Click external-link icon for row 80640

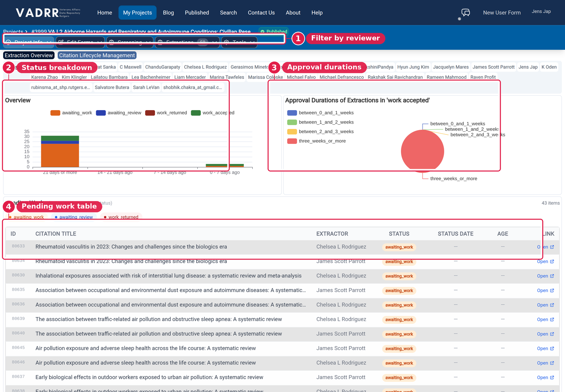click(x=552, y=334)
